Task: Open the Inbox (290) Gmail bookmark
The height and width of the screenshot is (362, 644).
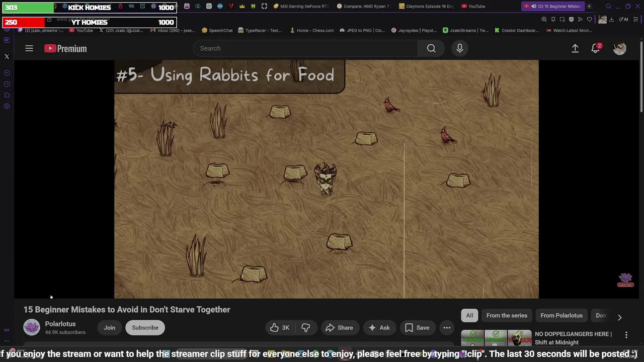Action: pos(173,30)
